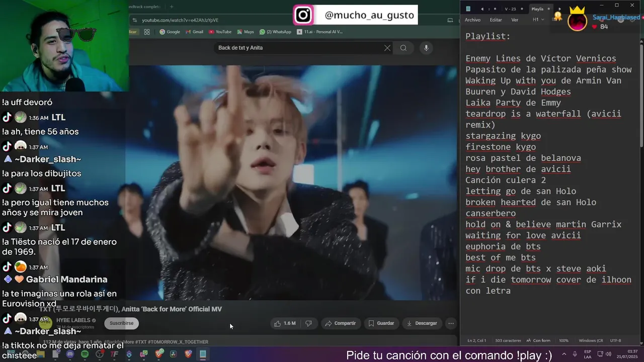Click the 100% zoom status in Notepad
This screenshot has height=362, width=644.
(x=564, y=340)
